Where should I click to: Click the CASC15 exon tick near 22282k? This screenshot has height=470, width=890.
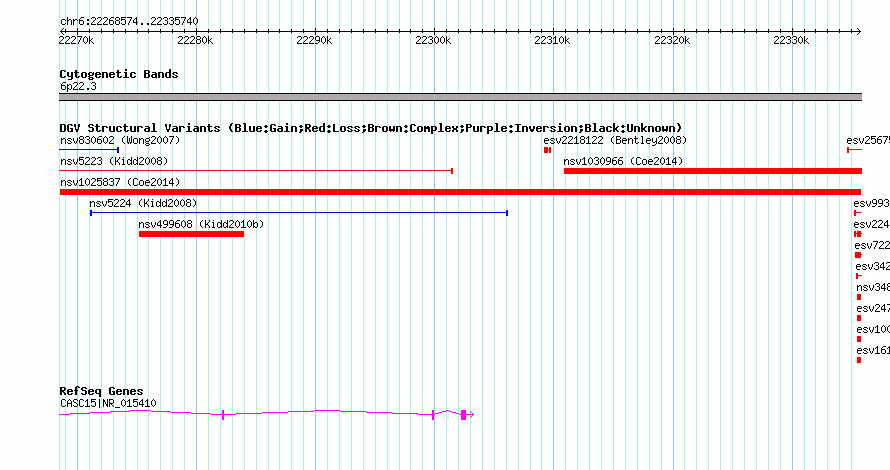click(x=223, y=415)
